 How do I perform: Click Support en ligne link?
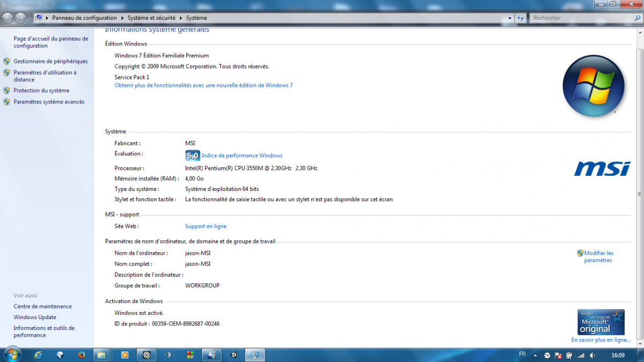(x=206, y=226)
